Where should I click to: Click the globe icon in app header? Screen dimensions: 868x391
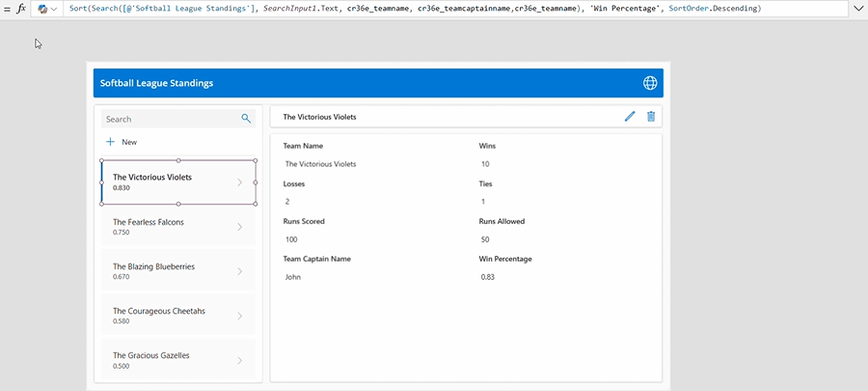coord(650,83)
